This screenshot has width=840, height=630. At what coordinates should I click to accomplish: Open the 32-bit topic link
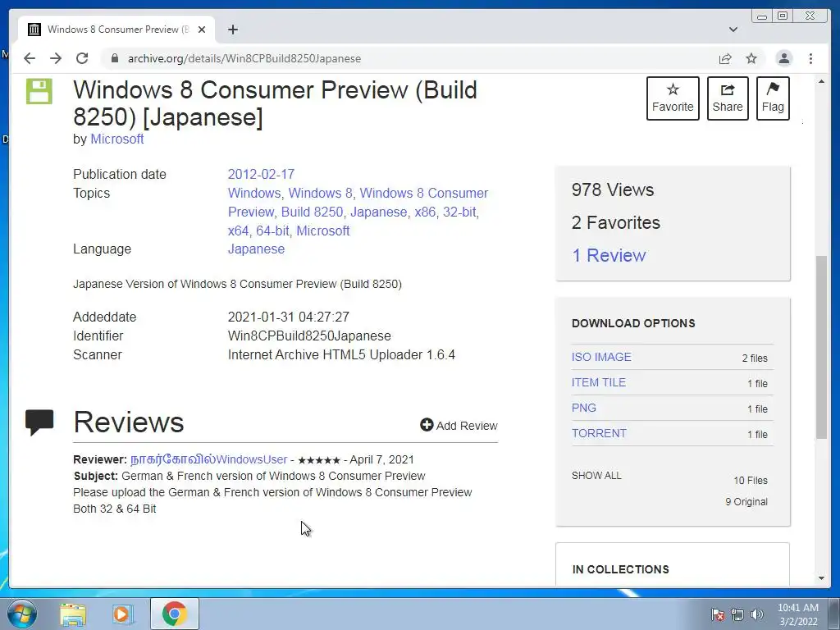[x=459, y=212]
